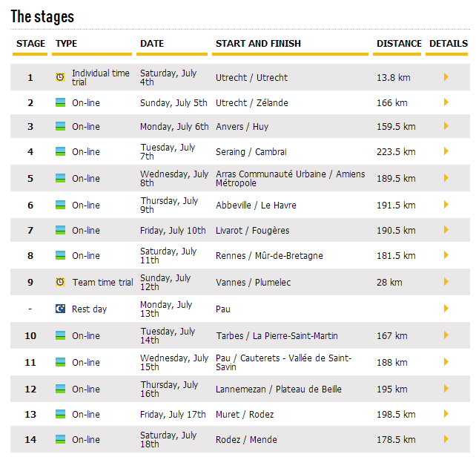Click the time trial clock icon for stage 1
476x457 pixels.
point(60,77)
